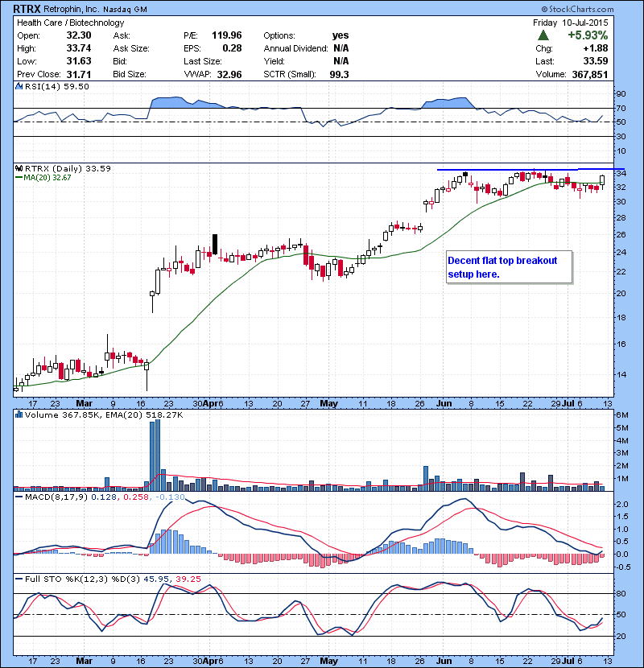Screen dimensions: 644x668
Task: Click the Decent flat top breakout annotation box
Action: (x=509, y=267)
